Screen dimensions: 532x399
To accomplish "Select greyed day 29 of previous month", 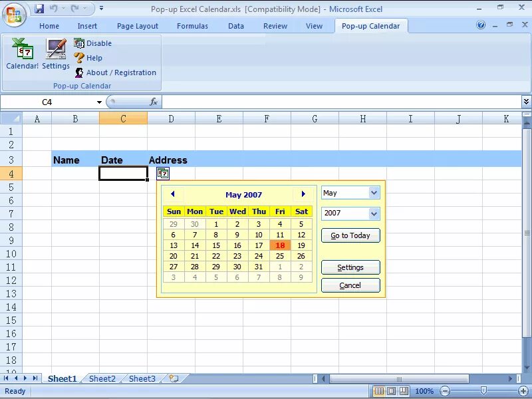I will click(x=174, y=224).
